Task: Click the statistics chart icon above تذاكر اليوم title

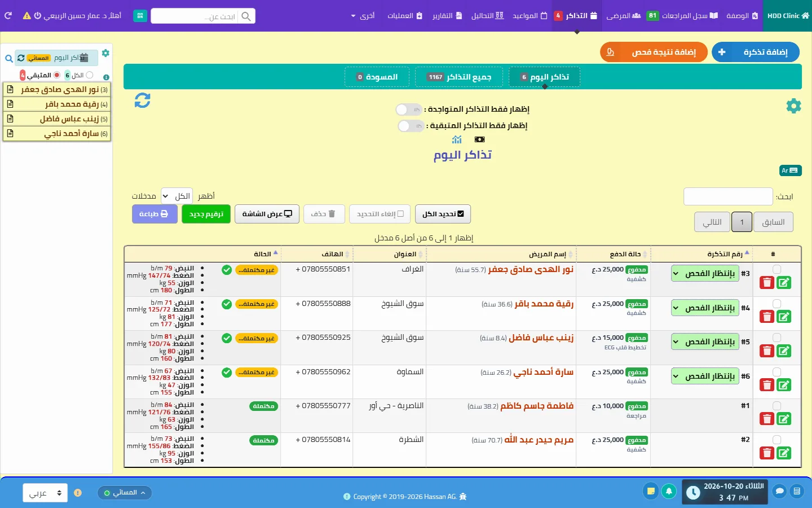Action: coord(457,139)
